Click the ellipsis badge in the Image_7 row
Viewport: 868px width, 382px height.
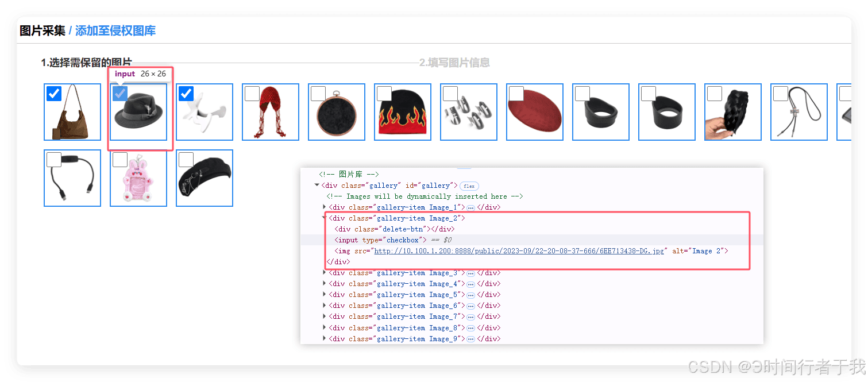click(470, 317)
